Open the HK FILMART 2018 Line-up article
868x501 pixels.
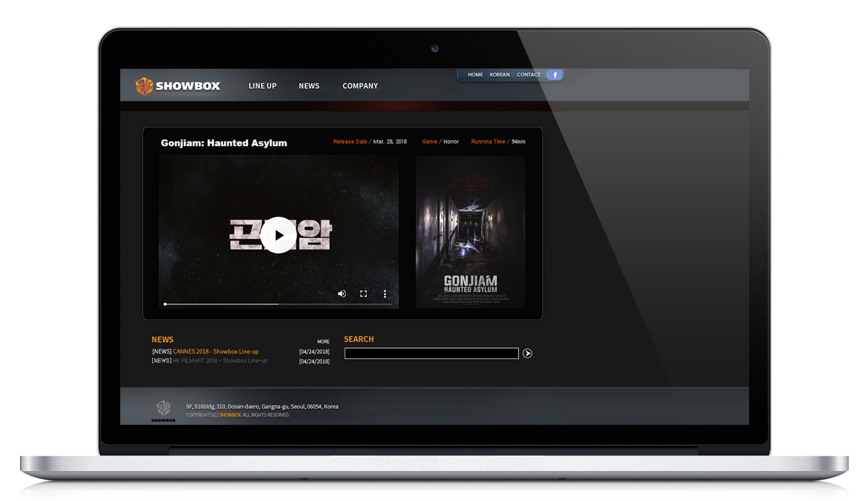tap(220, 361)
